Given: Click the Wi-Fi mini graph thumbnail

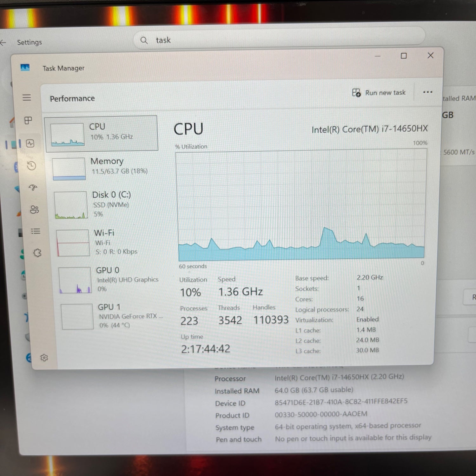Looking at the screenshot, I should (73, 243).
